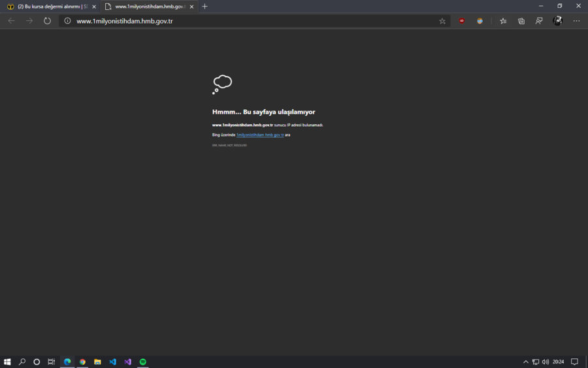Screen dimensions: 588x368
Task: Open Microsoft Edge from taskbar
Action: (67, 361)
